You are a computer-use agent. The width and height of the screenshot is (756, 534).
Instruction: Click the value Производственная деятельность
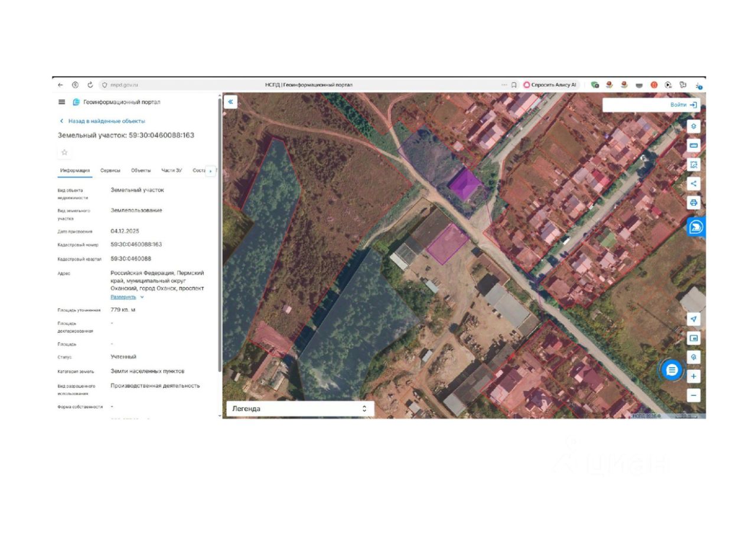[x=155, y=386]
